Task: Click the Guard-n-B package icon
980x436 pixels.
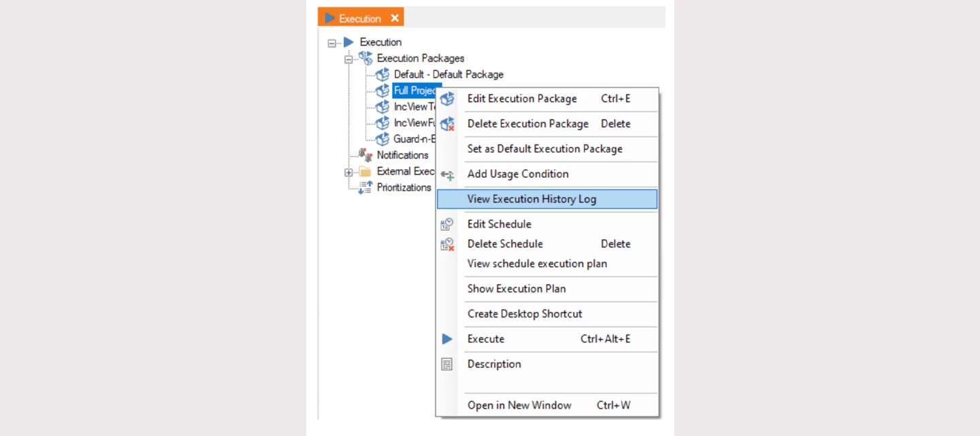Action: click(382, 140)
